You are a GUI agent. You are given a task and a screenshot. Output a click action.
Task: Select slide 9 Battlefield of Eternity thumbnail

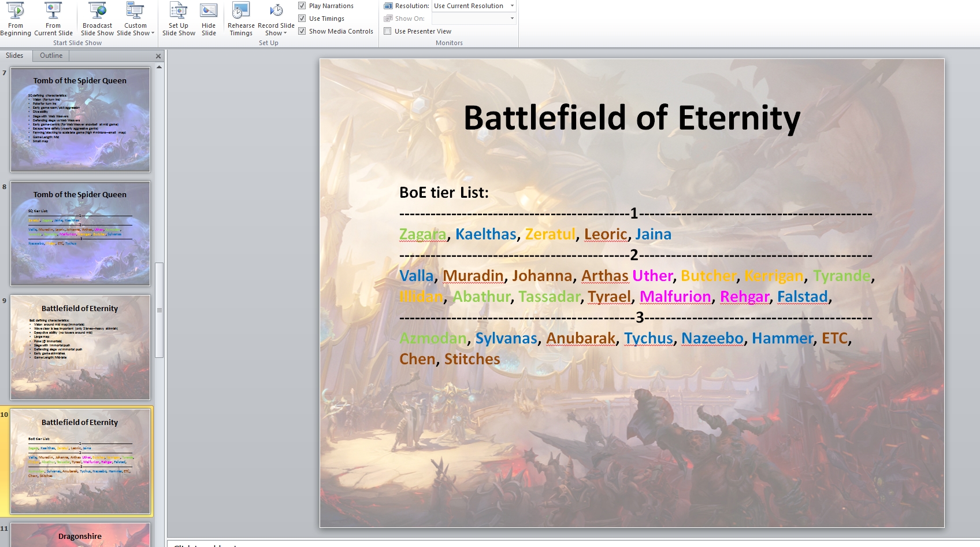80,348
